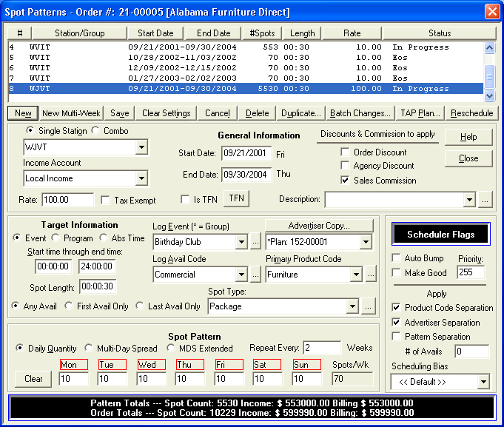This screenshot has height=427, width=504.
Task: Open the TAP Plan dialog
Action: (x=420, y=113)
